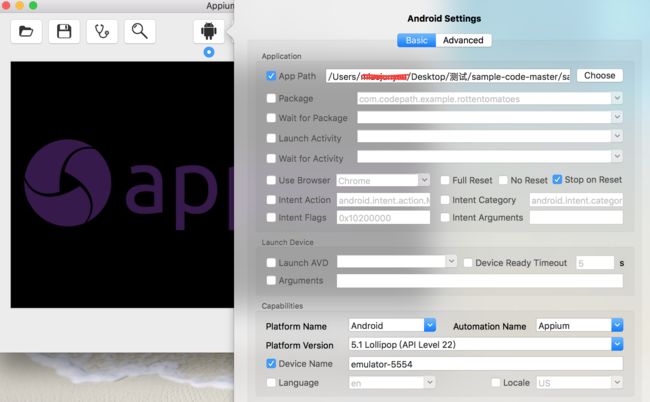Click the Choose button for the app path
The width and height of the screenshot is (650, 402).
click(599, 75)
